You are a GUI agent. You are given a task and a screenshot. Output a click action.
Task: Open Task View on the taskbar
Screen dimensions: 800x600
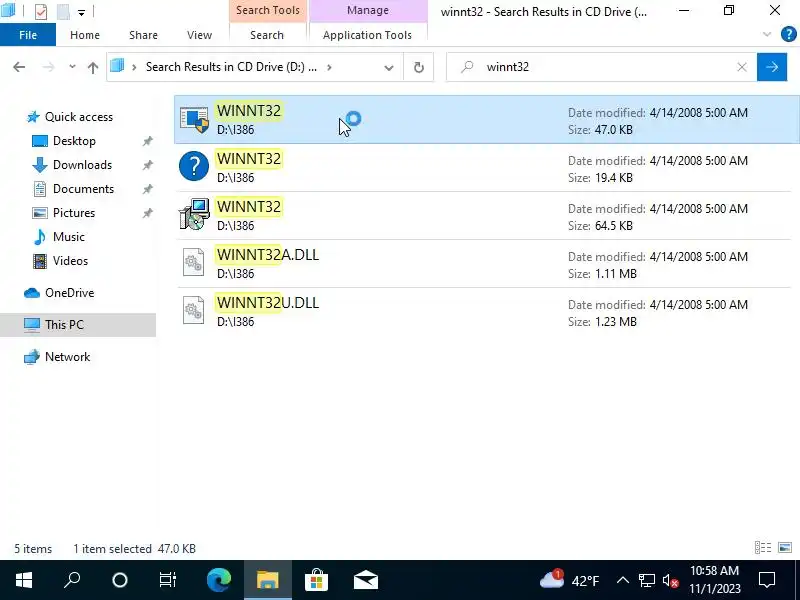click(x=168, y=580)
